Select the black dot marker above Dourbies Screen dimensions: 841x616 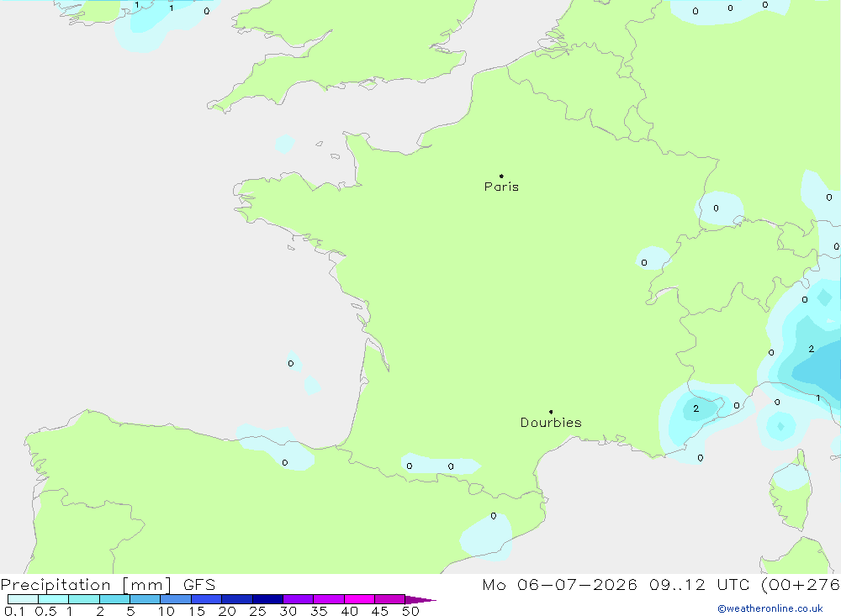coord(551,412)
